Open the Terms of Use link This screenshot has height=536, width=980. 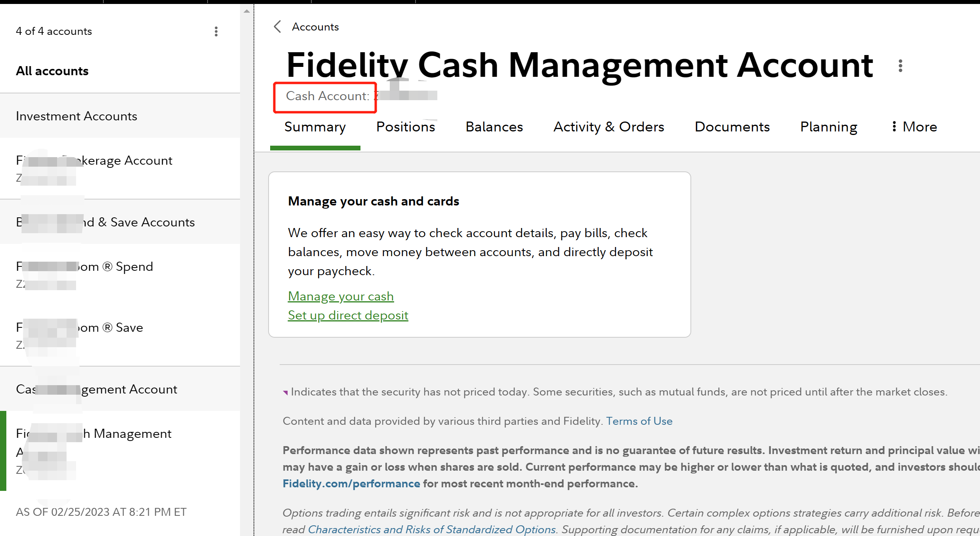click(x=639, y=421)
